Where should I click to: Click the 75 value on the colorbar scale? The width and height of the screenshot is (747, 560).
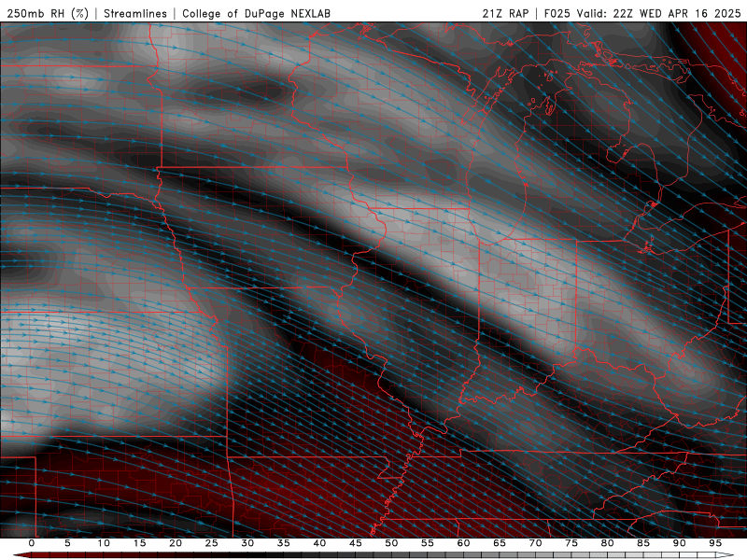[x=571, y=543]
